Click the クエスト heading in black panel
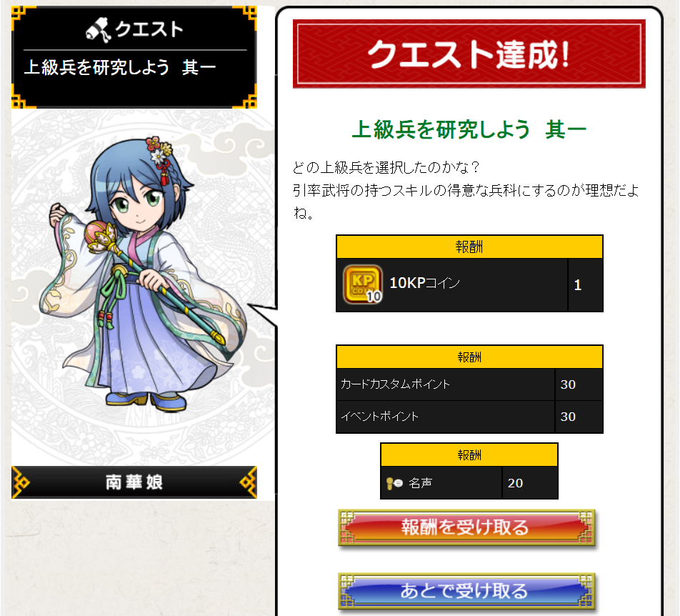680x616 pixels. (149, 29)
